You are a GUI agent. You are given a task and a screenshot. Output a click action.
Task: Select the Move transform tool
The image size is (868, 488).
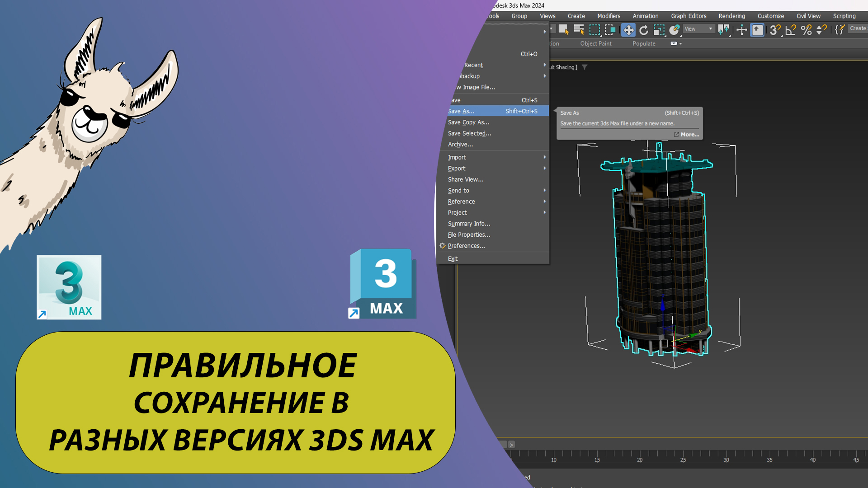628,30
